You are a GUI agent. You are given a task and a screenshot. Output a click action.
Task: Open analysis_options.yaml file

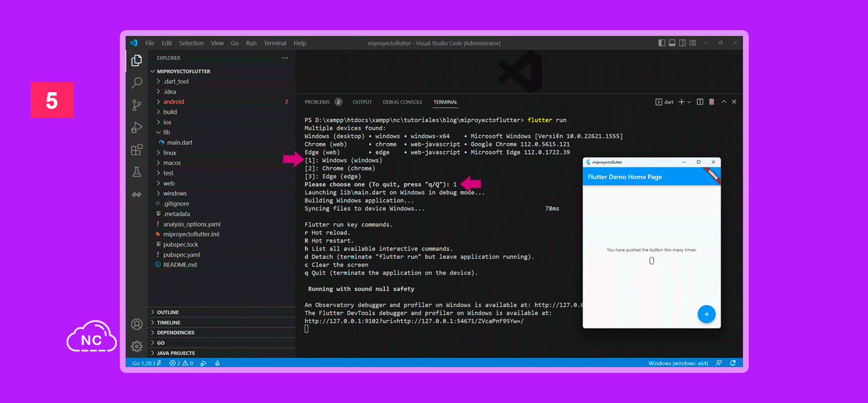point(192,224)
